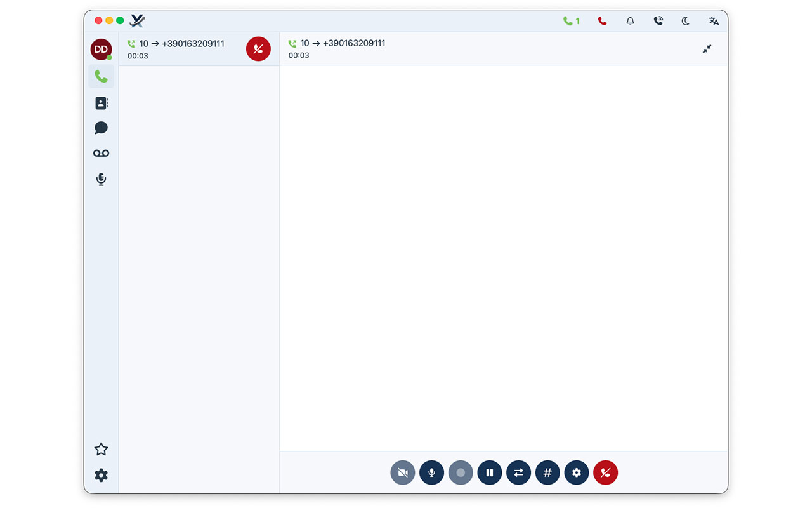Open the call forwarding phone icon in title bar
Image resolution: width=812 pixels, height=508 pixels.
(658, 21)
